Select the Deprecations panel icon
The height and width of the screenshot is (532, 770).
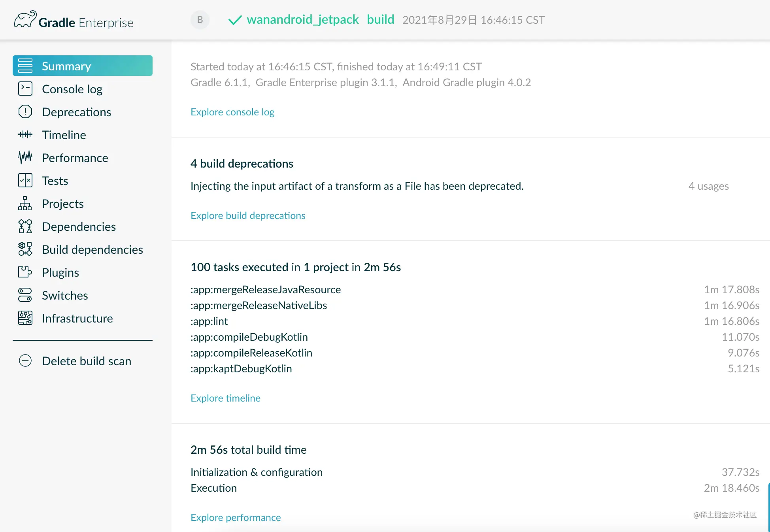click(x=25, y=112)
